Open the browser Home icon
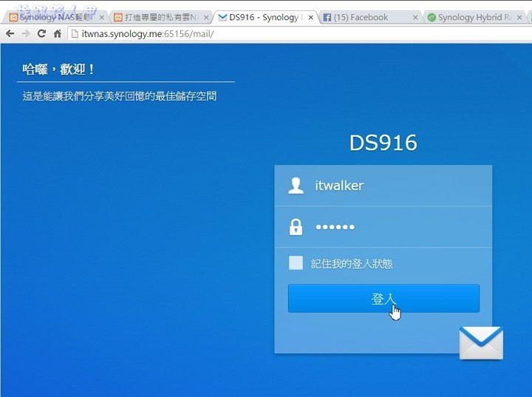Viewport: 532px width, 397px height. click(58, 33)
